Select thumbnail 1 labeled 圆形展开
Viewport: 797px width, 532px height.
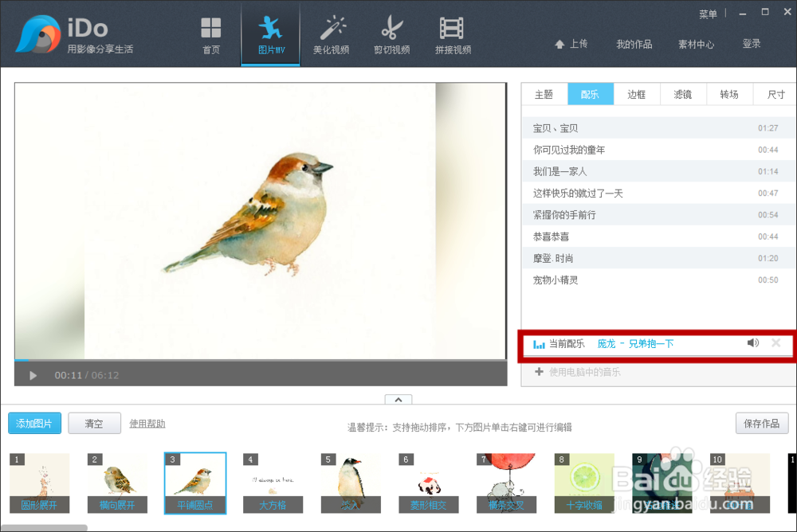pos(40,483)
